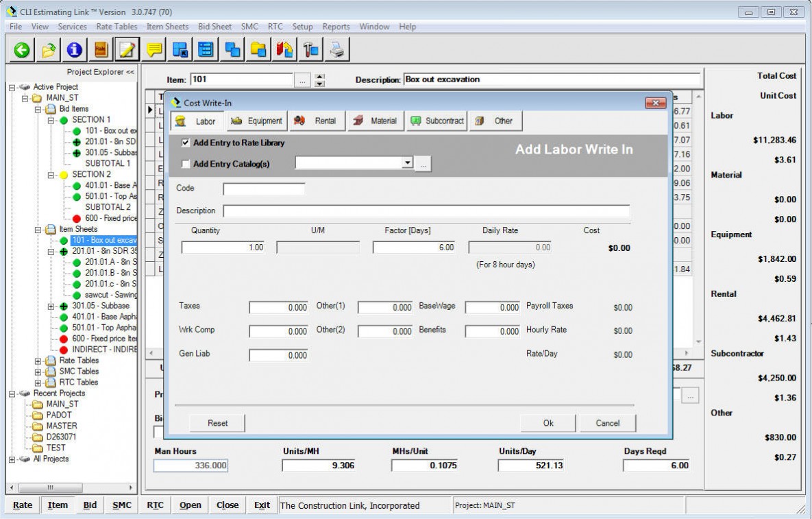Click the Units/Day field showing 521.13

point(531,465)
